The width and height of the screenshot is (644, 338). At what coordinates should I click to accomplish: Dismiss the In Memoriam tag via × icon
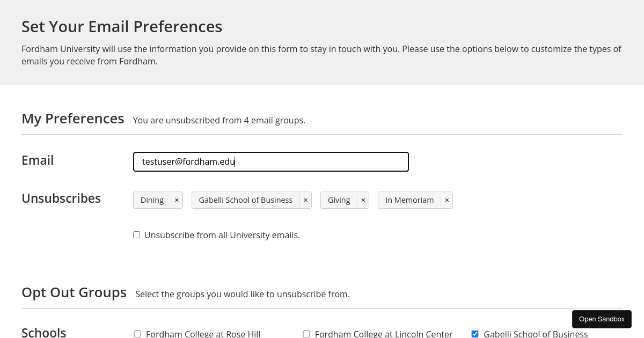[447, 200]
